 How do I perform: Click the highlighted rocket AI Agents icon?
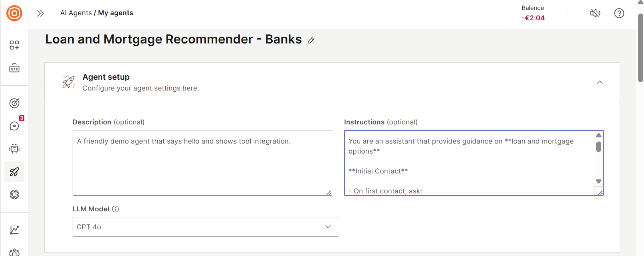coord(14,172)
